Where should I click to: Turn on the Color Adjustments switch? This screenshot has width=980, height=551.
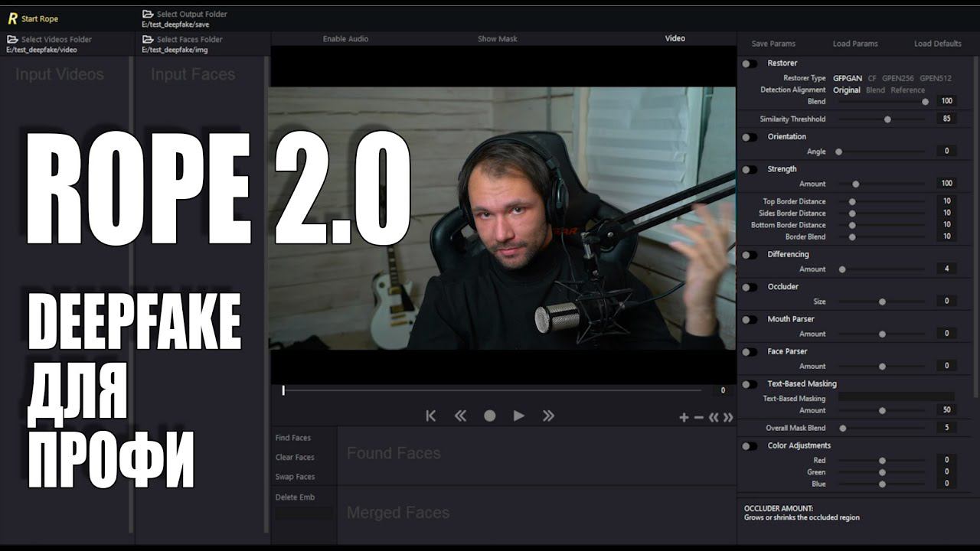tap(750, 446)
